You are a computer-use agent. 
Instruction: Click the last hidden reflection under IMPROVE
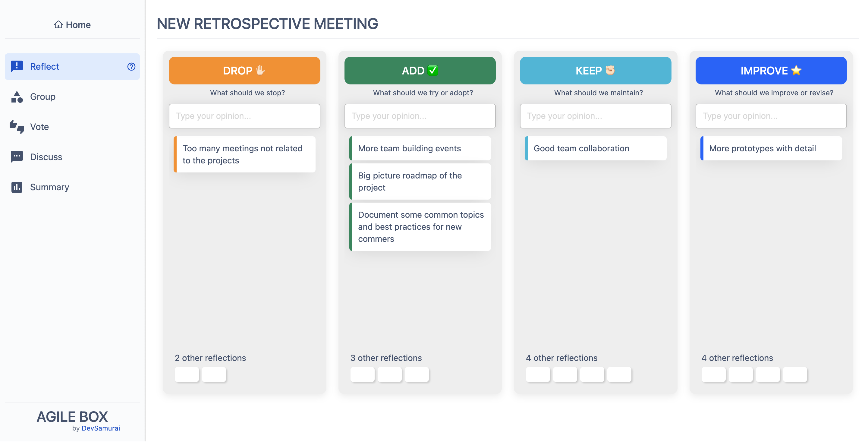coord(794,374)
